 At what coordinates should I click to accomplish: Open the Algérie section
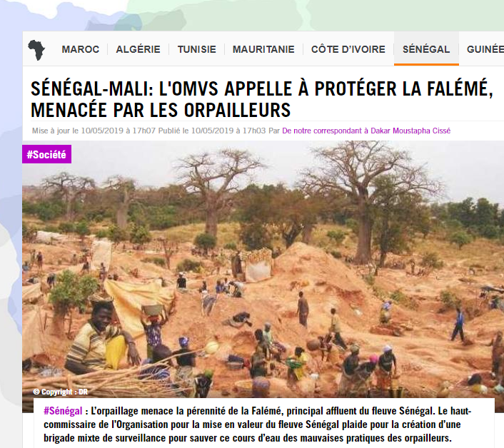[x=138, y=49]
